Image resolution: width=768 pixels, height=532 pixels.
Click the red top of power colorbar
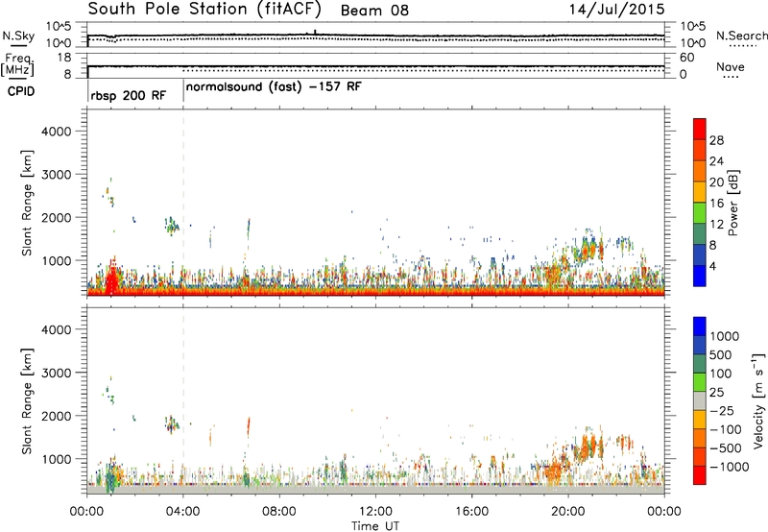tap(700, 128)
